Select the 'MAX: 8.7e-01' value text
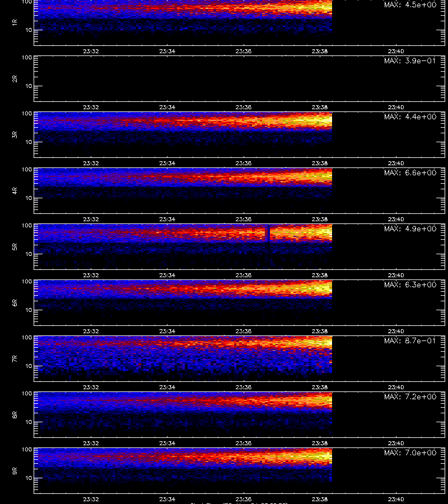The width and height of the screenshot is (448, 504). pyautogui.click(x=410, y=340)
